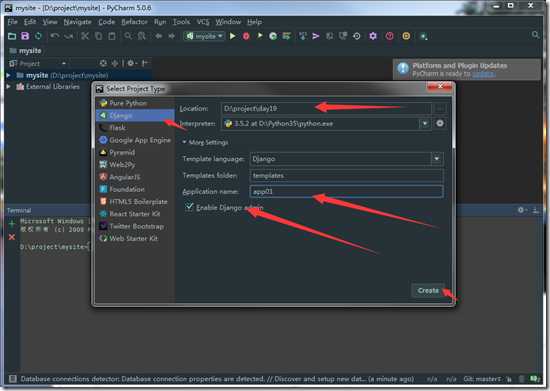Viewport: 550px width, 391px height.
Task: Click interpreter settings gear in dialog
Action: point(440,123)
